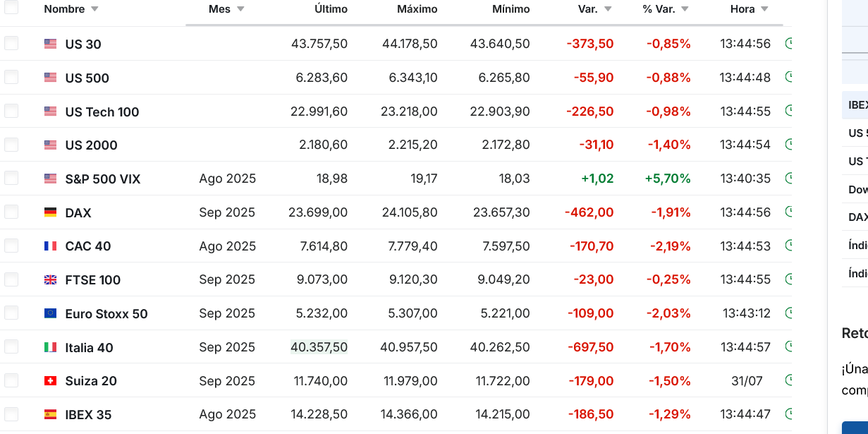
Task: Click the +5,70% change value
Action: 668,179
